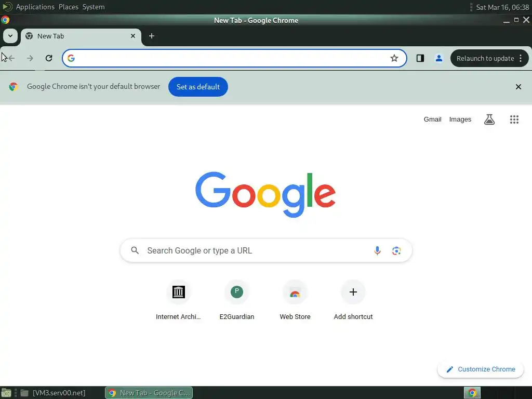Open the Google apps grid icon

(x=514, y=119)
